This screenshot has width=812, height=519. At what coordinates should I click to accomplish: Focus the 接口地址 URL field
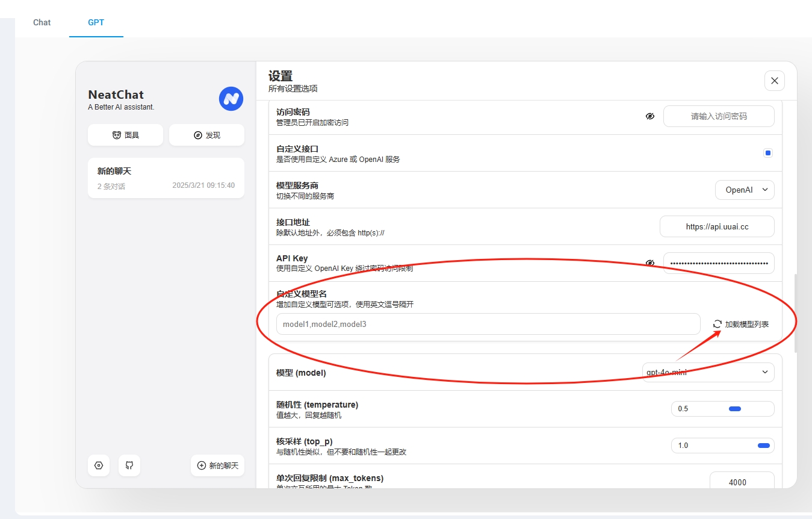pyautogui.click(x=717, y=226)
